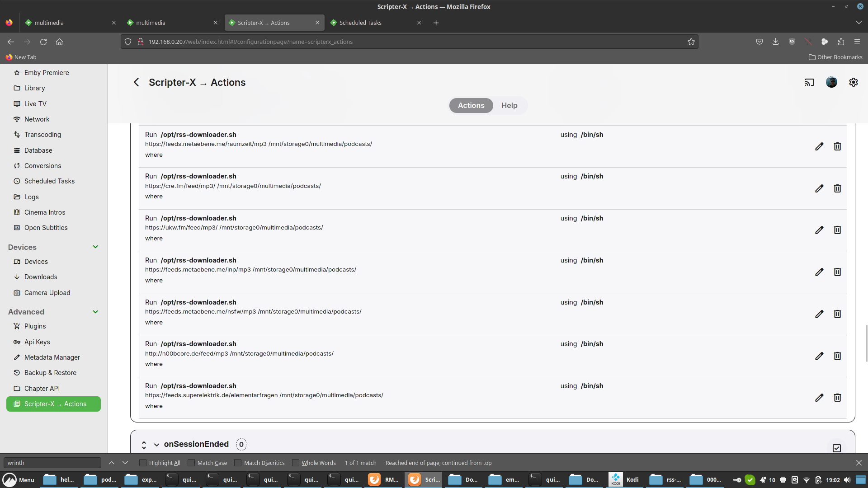Delete the cre.fm feed action
Viewport: 868px width, 488px height.
point(837,188)
